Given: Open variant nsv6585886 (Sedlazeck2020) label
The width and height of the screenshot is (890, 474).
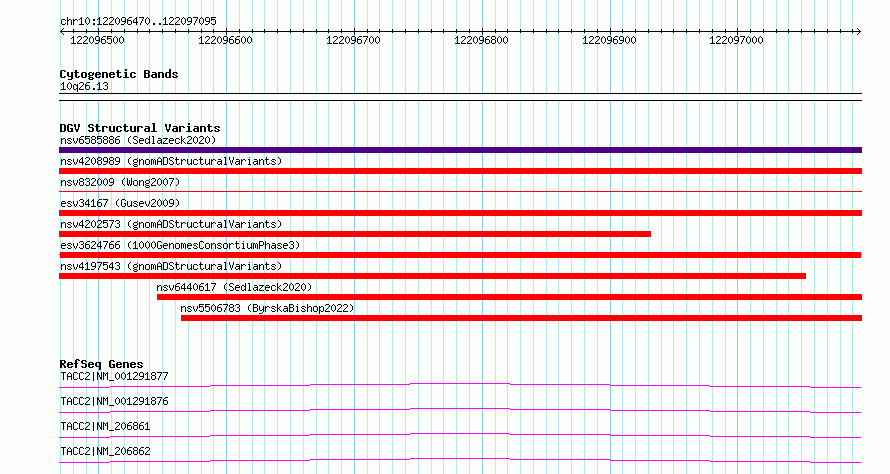Looking at the screenshot, I should point(138,140).
